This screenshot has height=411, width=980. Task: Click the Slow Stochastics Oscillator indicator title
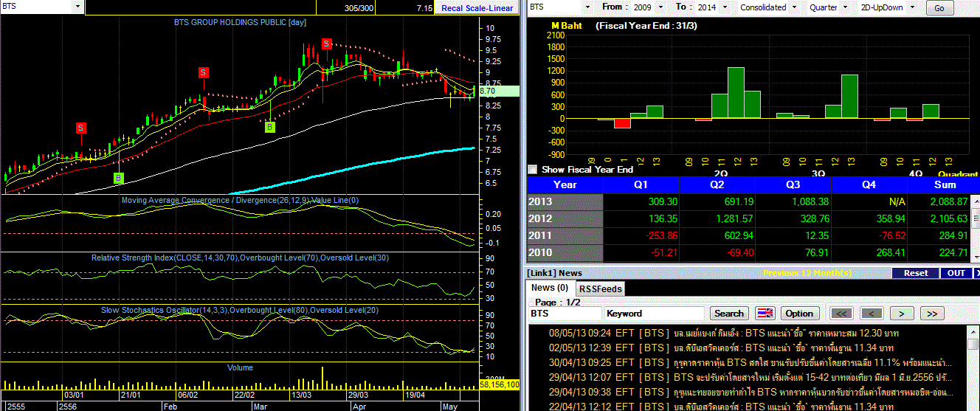pyautogui.click(x=239, y=310)
